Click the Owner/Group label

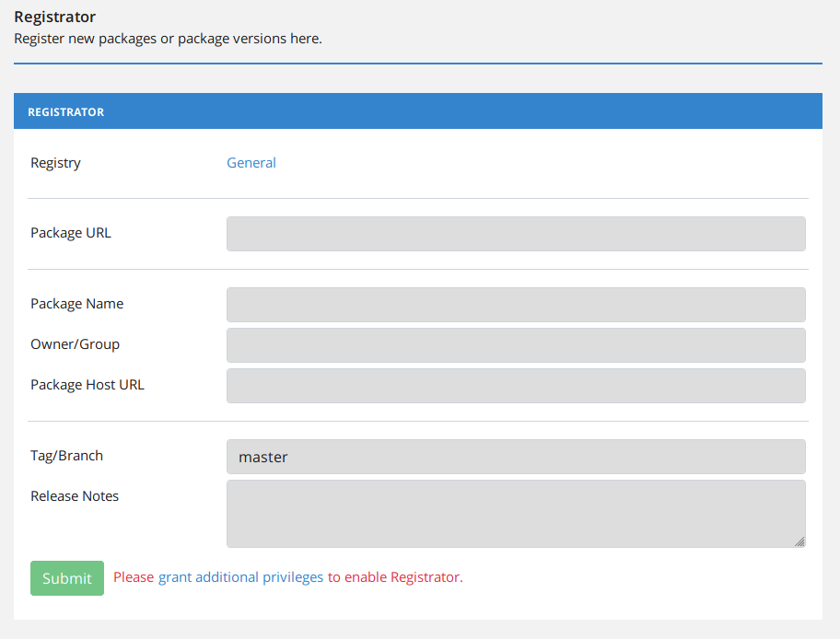click(x=75, y=343)
